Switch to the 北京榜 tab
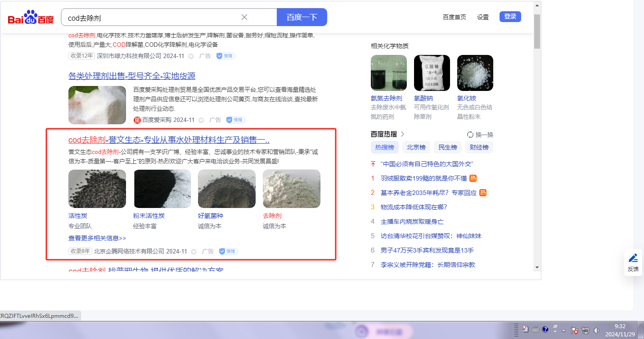The image size is (644, 339). [416, 147]
